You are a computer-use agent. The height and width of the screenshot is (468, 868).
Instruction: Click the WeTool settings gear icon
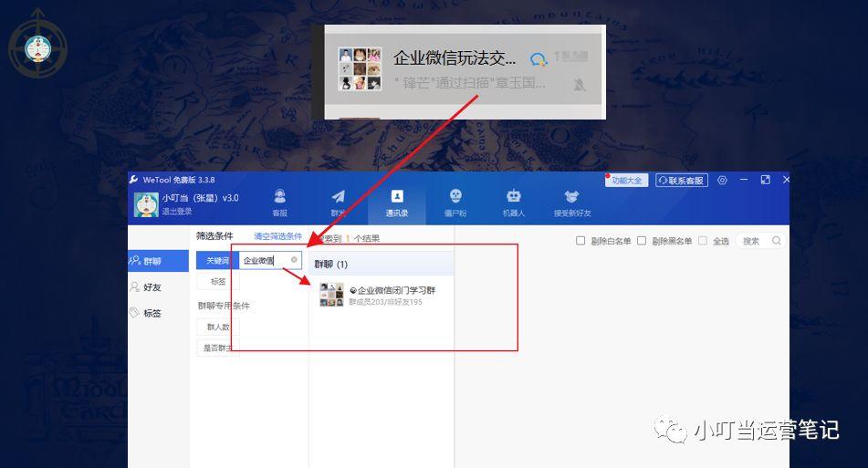coord(722,181)
